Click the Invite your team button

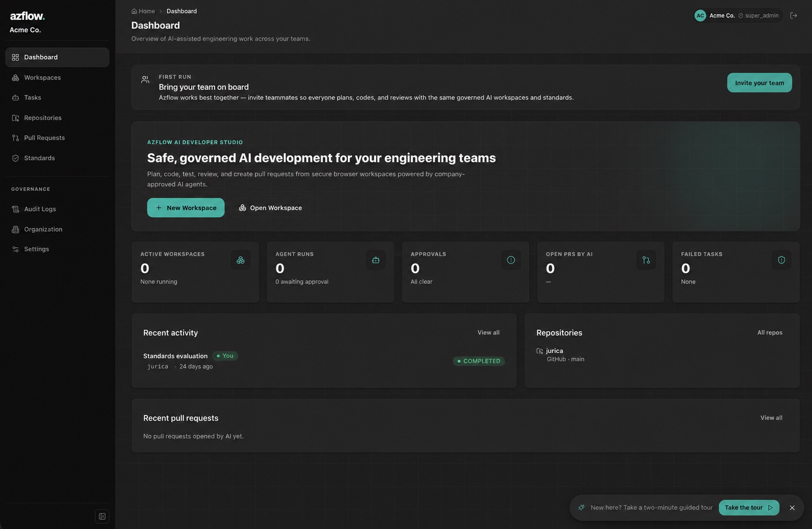click(759, 83)
